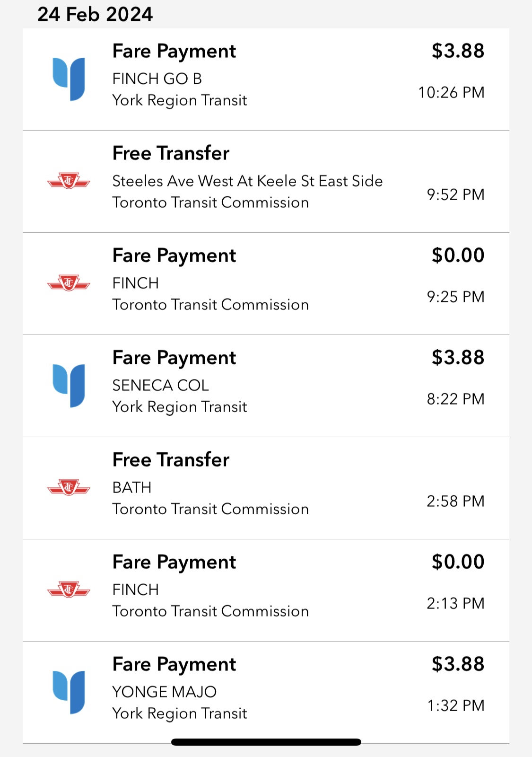
Task: Tap the home indicator bar at bottom
Action: (266, 742)
